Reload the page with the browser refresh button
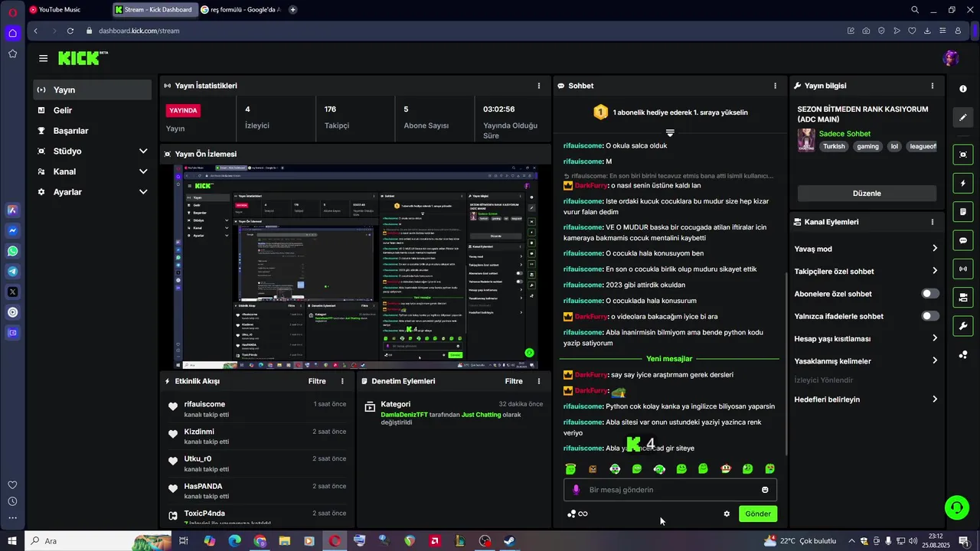This screenshot has height=551, width=980. (x=70, y=31)
